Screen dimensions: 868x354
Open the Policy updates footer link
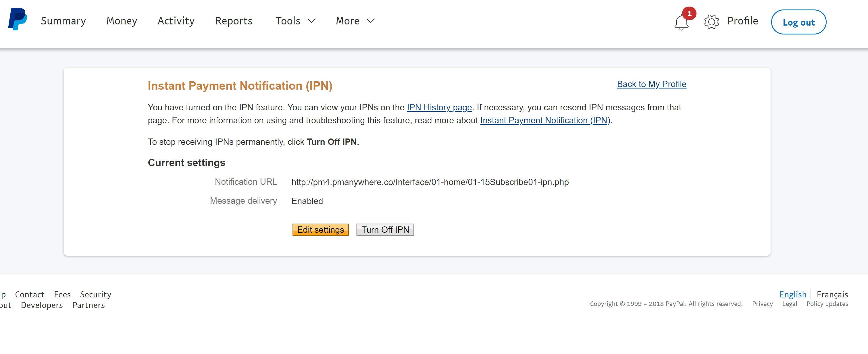pyautogui.click(x=827, y=304)
